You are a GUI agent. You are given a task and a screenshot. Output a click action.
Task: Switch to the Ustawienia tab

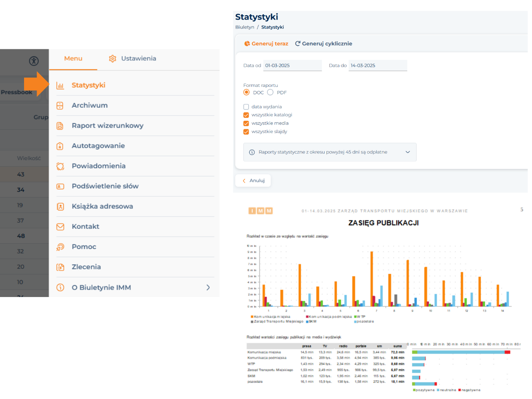pyautogui.click(x=132, y=58)
